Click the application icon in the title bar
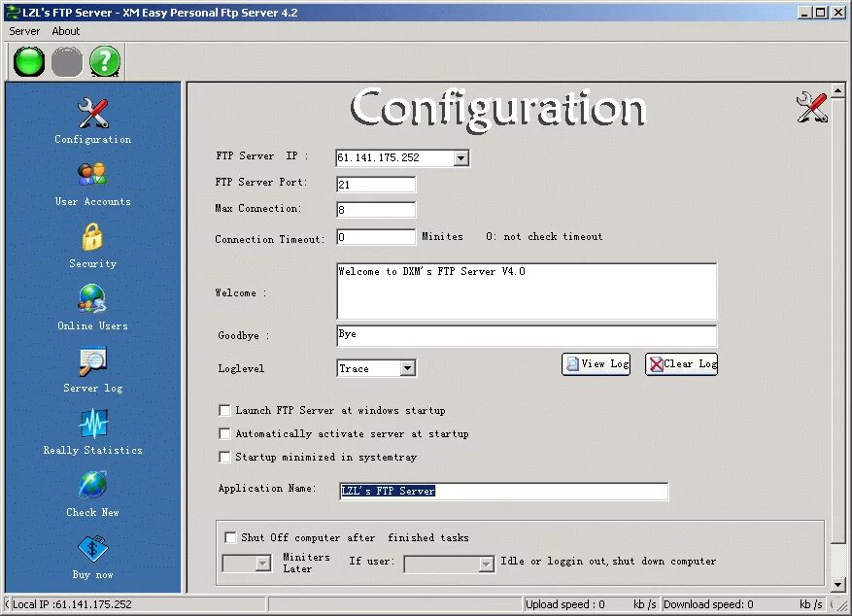The height and width of the screenshot is (616, 852). click(x=12, y=13)
